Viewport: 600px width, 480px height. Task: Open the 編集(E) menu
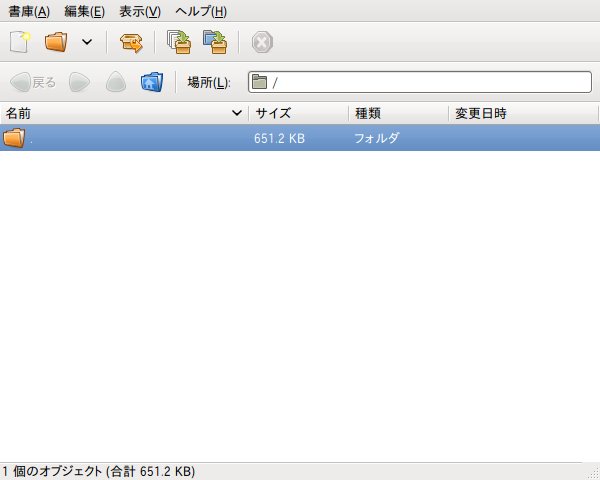(x=84, y=11)
